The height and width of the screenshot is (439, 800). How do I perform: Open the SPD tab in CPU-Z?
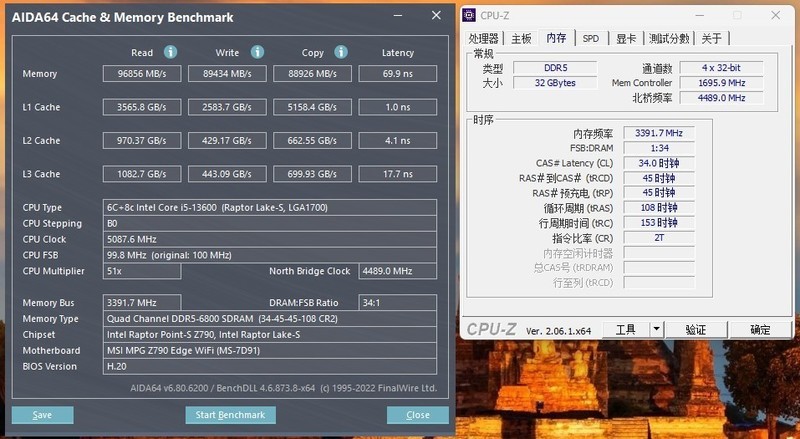coord(591,38)
